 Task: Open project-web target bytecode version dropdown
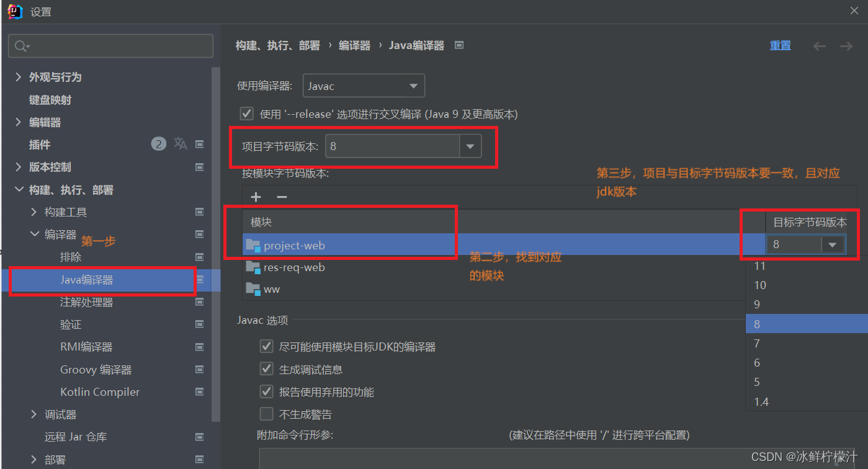point(833,244)
